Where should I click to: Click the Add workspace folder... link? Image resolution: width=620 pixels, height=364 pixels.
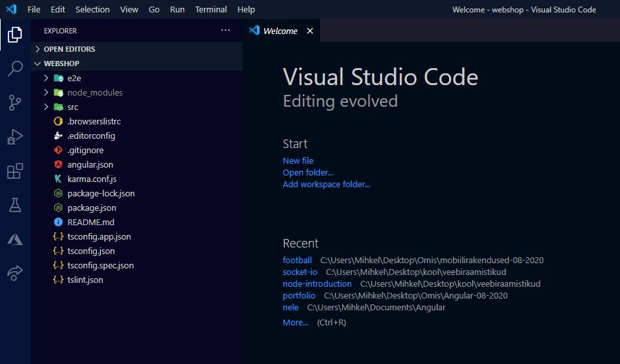[x=326, y=185]
